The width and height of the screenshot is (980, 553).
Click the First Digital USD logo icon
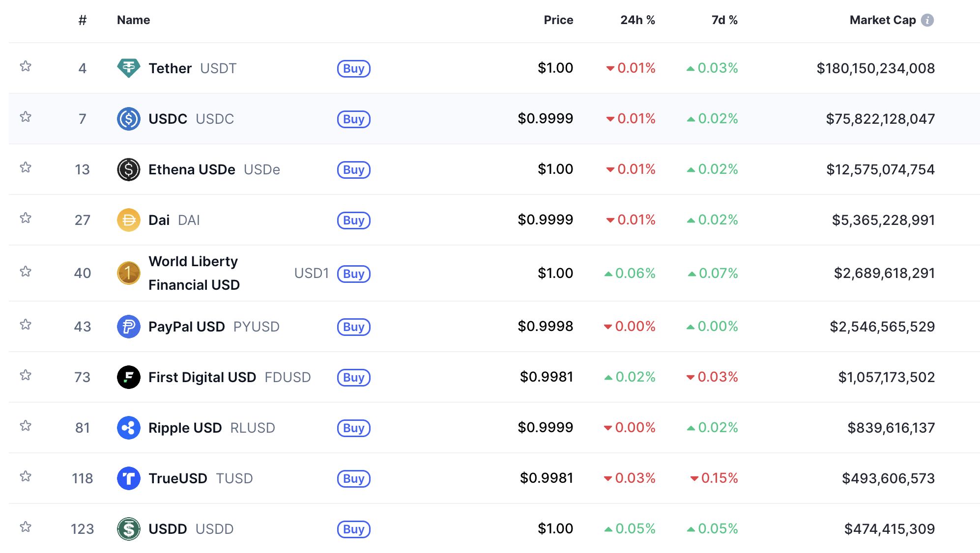point(128,377)
